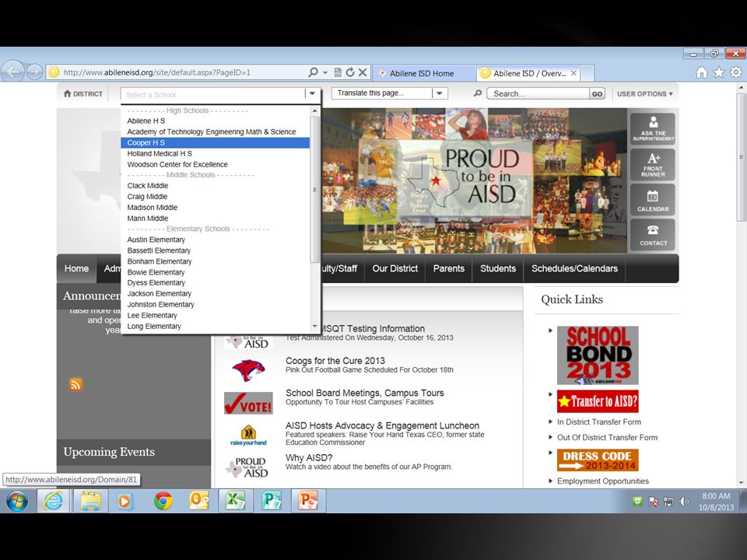Open the browser Home icon

701,72
